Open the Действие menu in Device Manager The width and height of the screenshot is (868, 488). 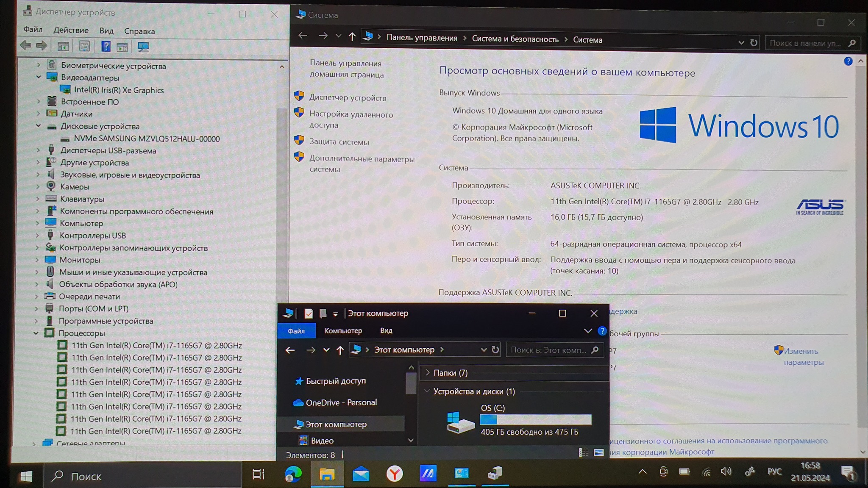71,30
